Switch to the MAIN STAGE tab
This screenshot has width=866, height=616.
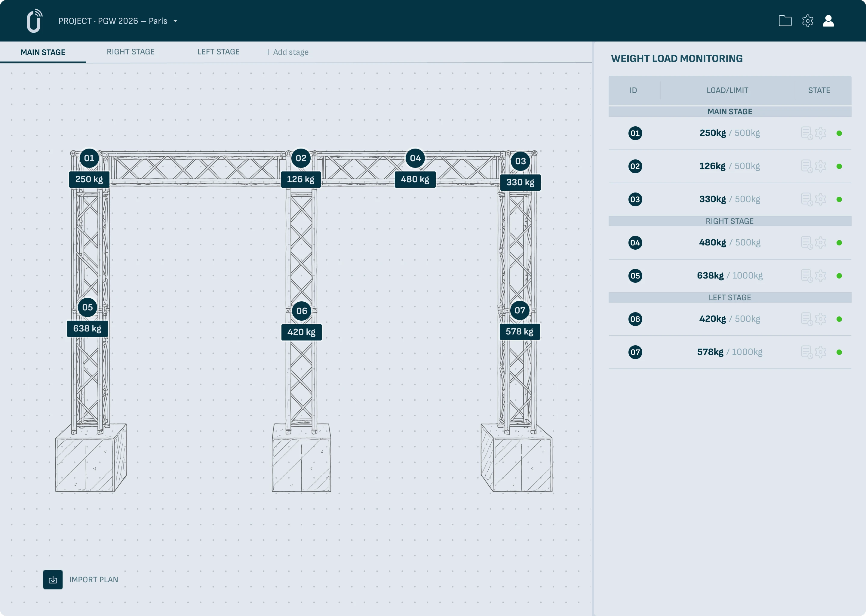click(x=43, y=52)
